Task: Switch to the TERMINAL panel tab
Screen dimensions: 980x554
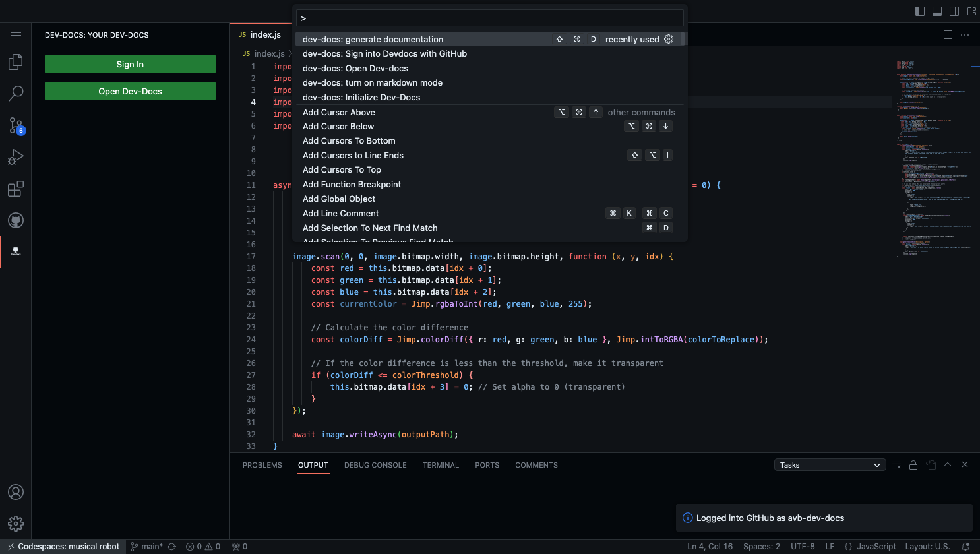Action: coord(441,465)
